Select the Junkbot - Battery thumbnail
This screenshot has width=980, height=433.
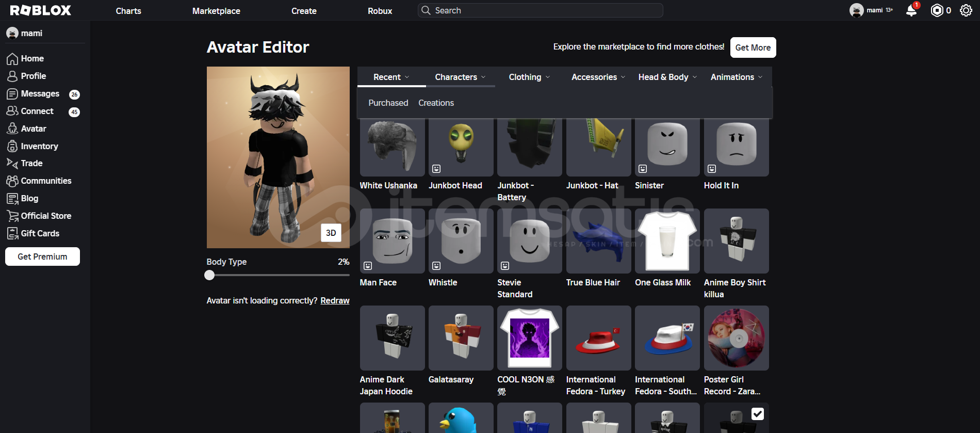(530, 148)
